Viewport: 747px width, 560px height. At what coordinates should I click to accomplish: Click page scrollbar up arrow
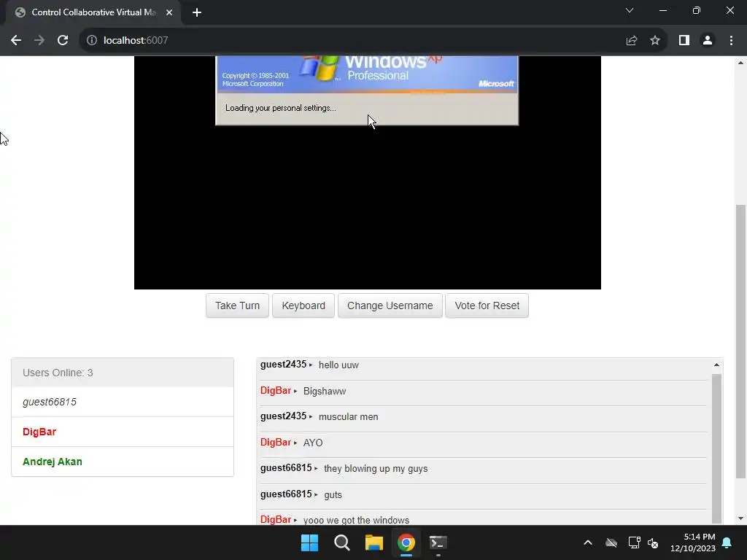(x=740, y=63)
